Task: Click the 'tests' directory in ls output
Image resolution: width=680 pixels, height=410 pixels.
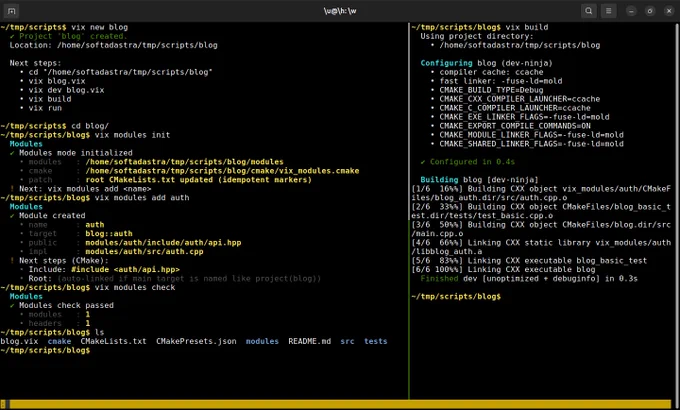Action: click(376, 341)
